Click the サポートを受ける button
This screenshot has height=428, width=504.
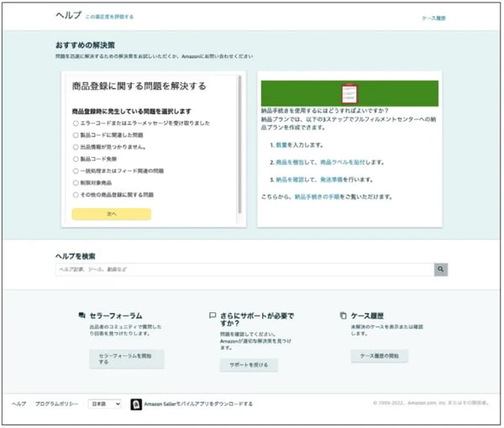[249, 365]
